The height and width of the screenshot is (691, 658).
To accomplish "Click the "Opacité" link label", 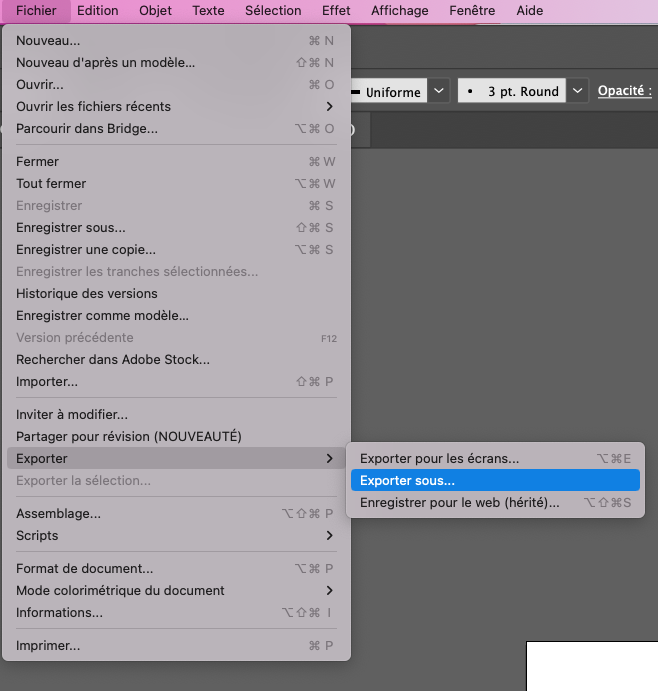I will pyautogui.click(x=624, y=91).
